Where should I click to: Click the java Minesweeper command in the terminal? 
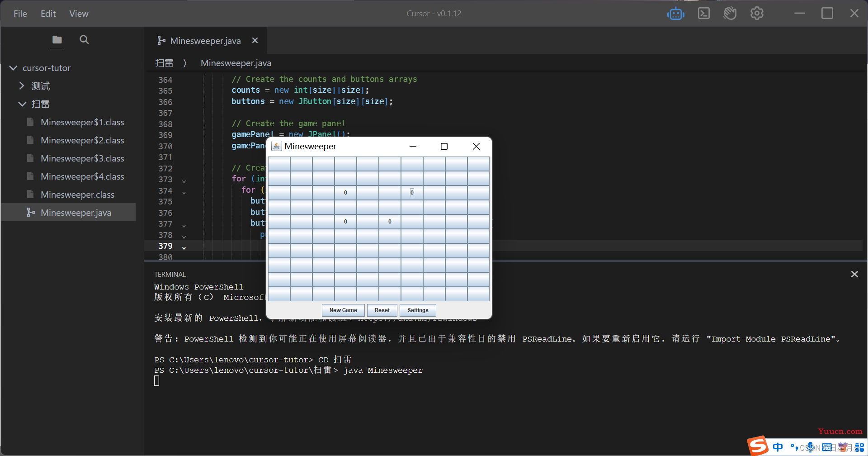pos(383,370)
